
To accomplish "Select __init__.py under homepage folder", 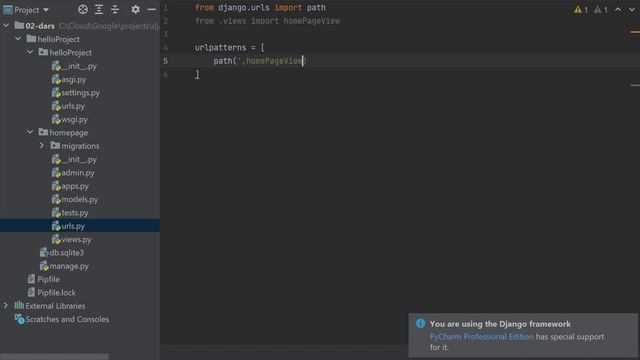I will pyautogui.click(x=74, y=159).
